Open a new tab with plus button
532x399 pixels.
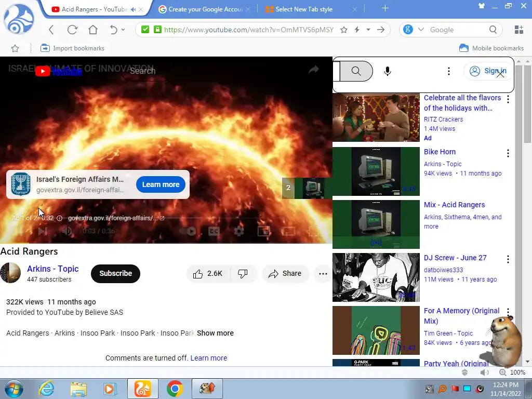[385, 8]
